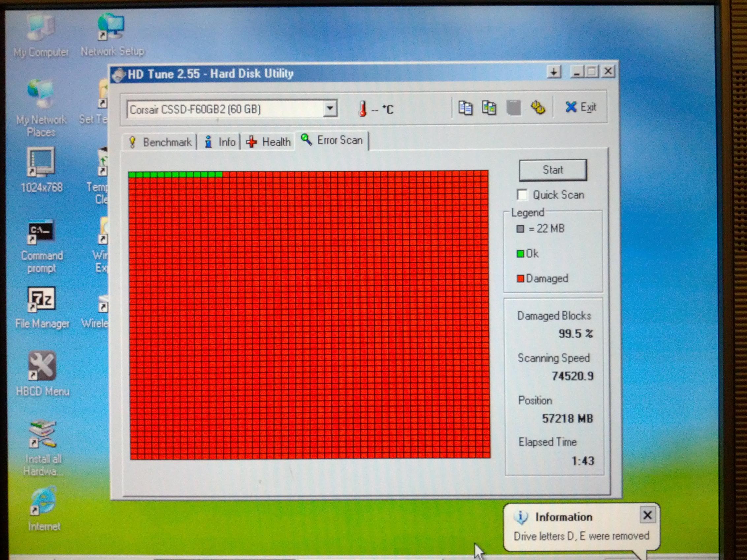747x560 pixels.
Task: Close the Information balloon notification
Action: pos(647,515)
